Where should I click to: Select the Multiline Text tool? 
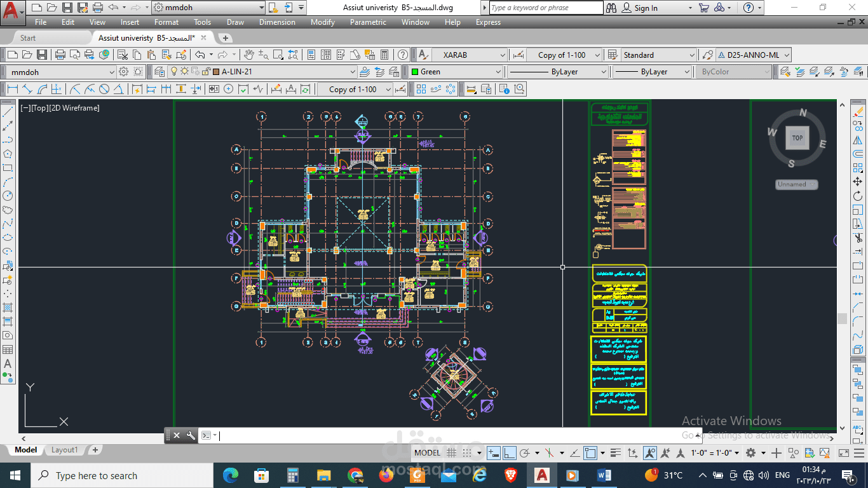click(8, 364)
